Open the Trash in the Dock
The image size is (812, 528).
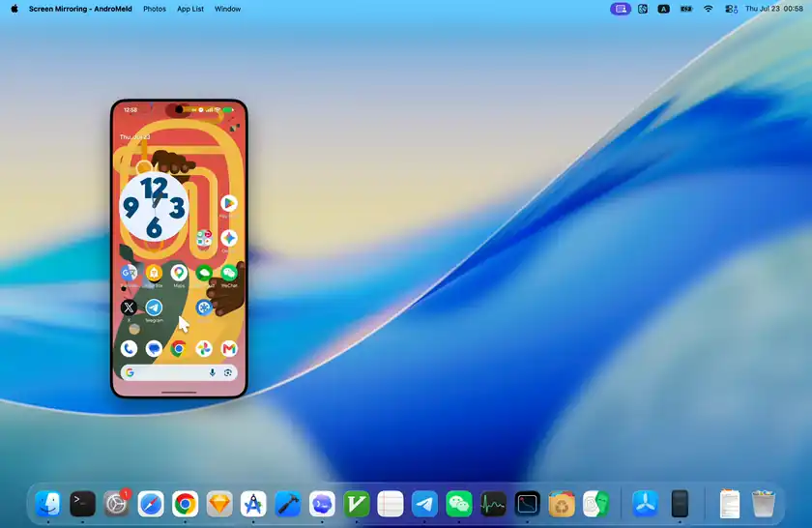point(764,504)
